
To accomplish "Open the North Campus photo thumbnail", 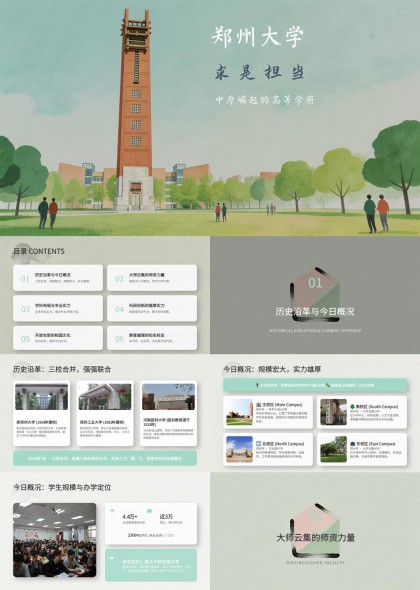I will click(x=239, y=449).
